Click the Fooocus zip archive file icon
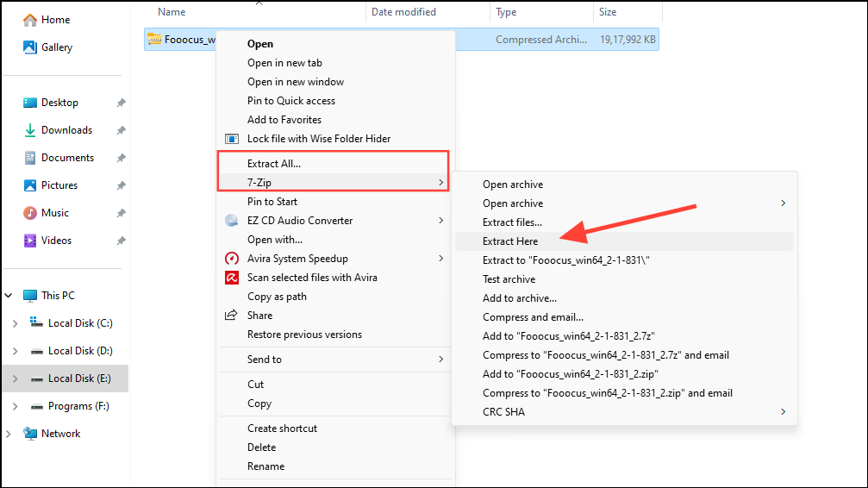Viewport: 868px width, 488px height. 154,40
